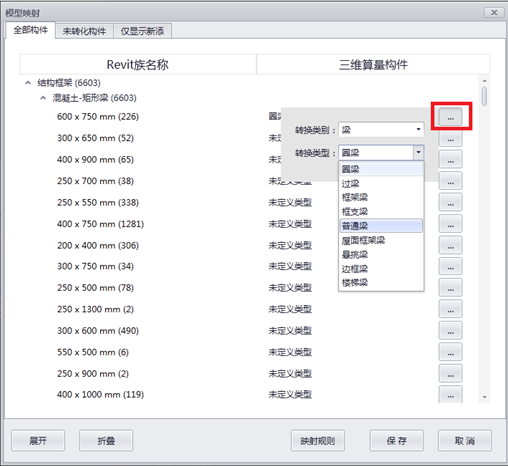Image resolution: width=508 pixels, height=466 pixels.
Task: Open the 转换类型 combo box arrow
Action: [x=418, y=153]
